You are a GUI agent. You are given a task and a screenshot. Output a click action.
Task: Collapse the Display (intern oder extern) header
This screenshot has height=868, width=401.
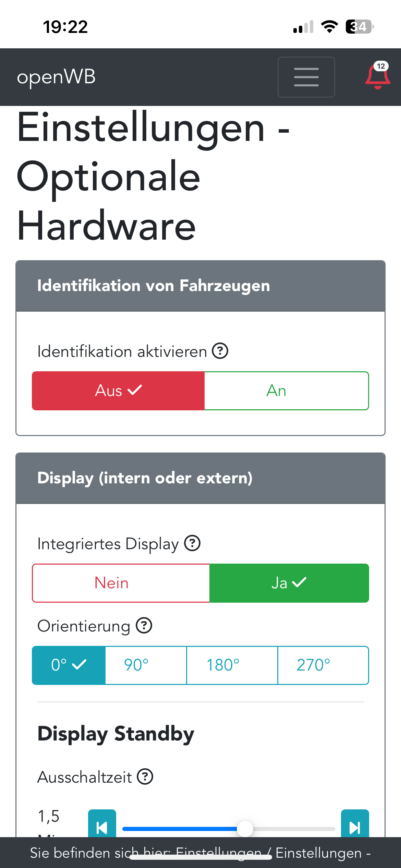(200, 478)
